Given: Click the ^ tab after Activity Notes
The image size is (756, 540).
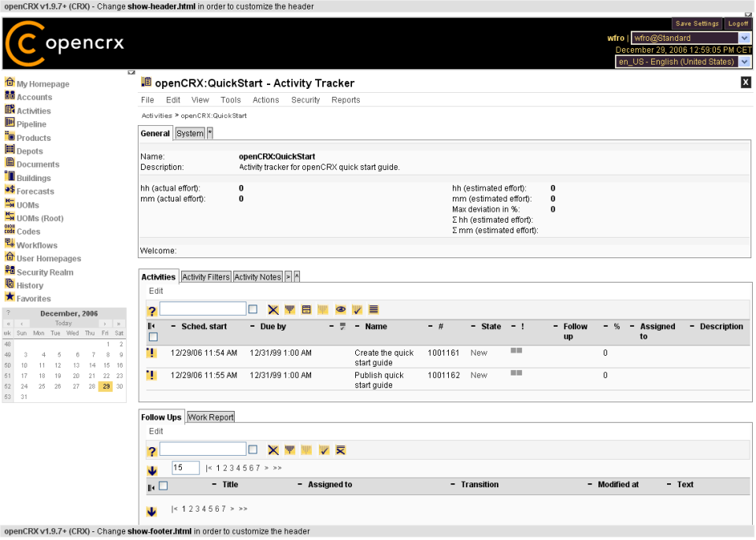Looking at the screenshot, I should tap(297, 277).
